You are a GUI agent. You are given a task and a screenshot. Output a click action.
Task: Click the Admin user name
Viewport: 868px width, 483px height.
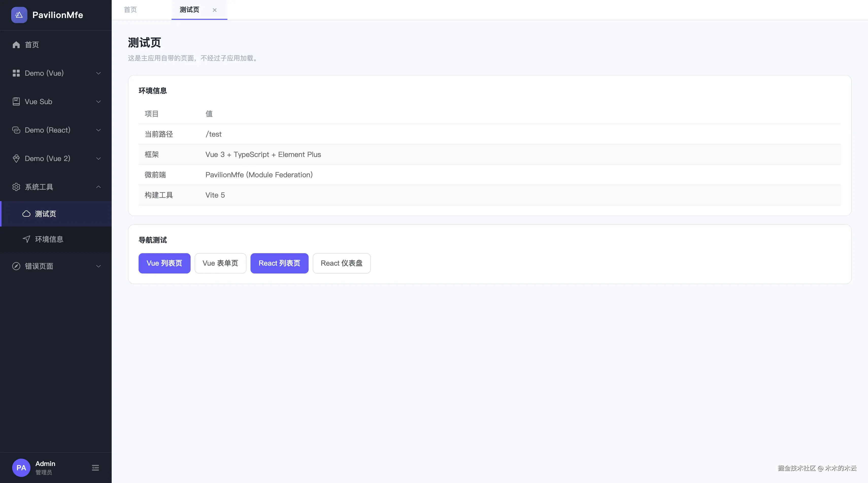click(x=45, y=463)
